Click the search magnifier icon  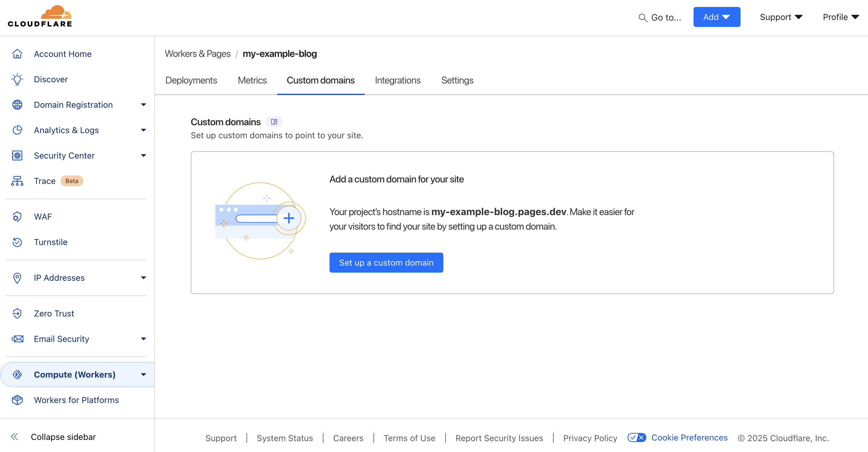click(643, 18)
